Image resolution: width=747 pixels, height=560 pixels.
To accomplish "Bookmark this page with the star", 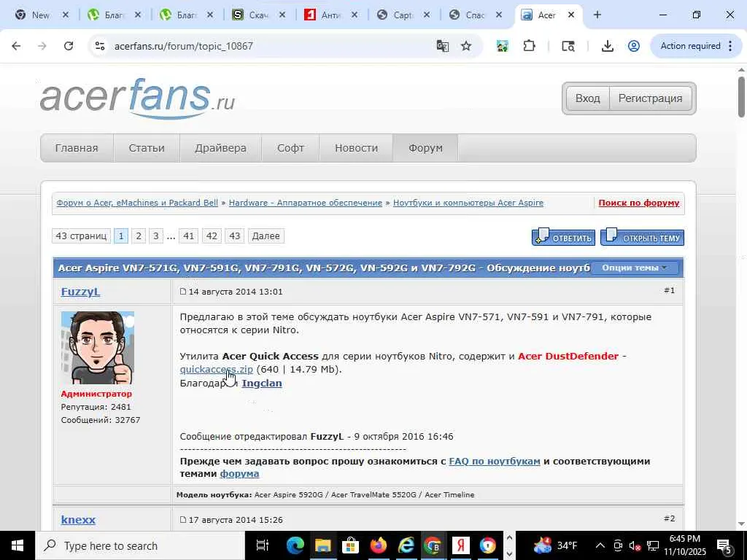I will (x=466, y=46).
